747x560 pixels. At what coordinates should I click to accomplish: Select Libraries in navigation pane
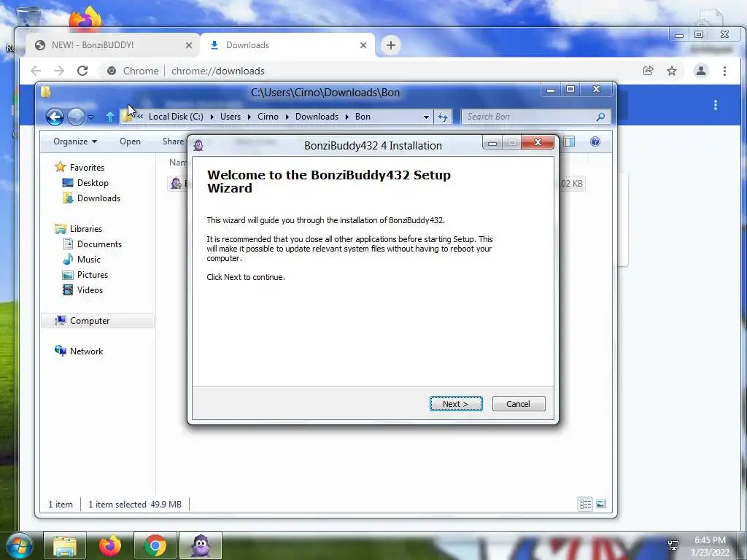(86, 228)
